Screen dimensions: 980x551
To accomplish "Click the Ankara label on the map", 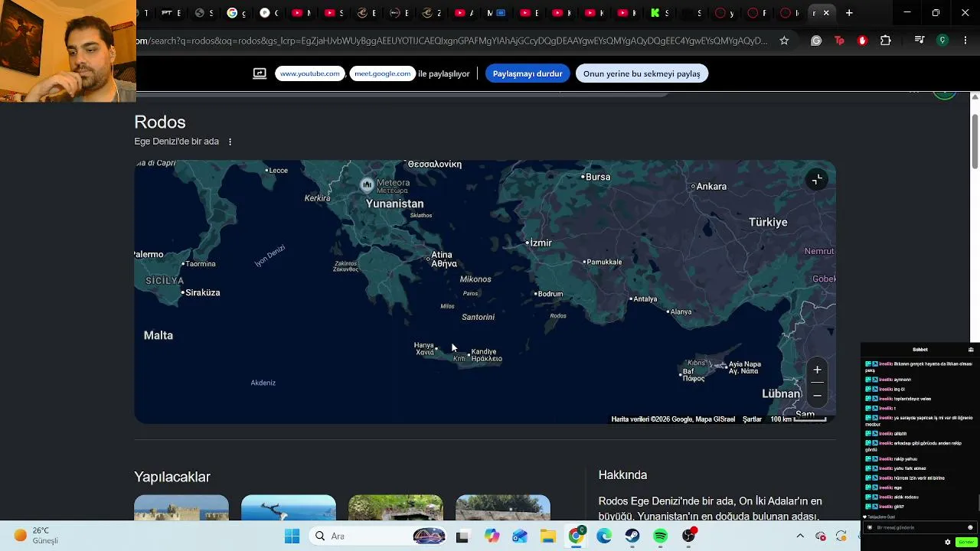I will tap(711, 187).
